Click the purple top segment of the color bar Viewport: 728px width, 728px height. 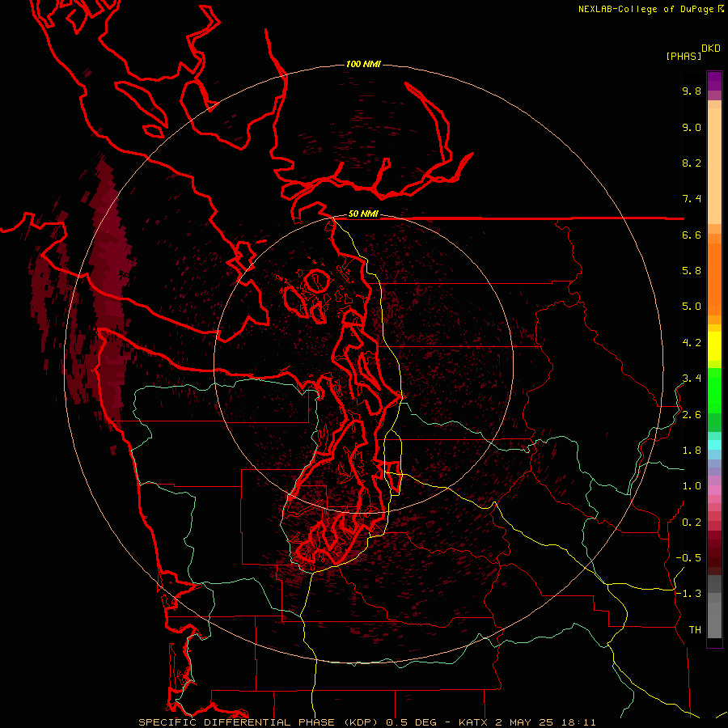714,81
